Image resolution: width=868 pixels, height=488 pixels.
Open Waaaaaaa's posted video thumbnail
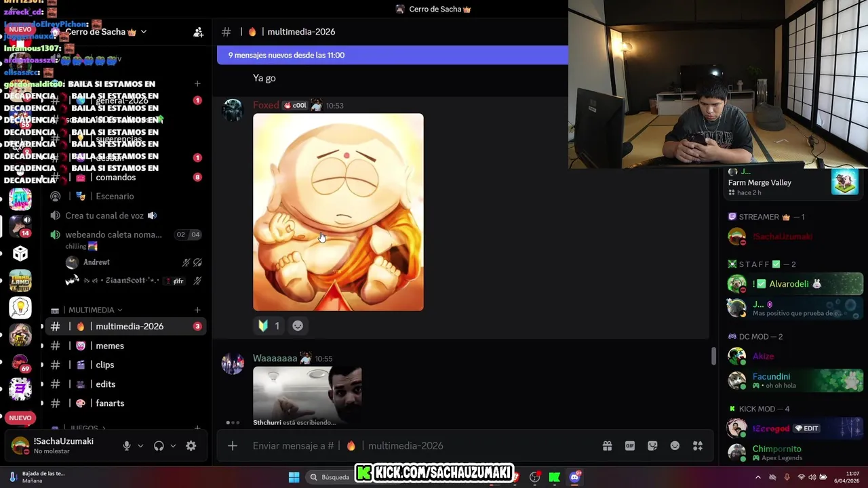[x=307, y=393]
